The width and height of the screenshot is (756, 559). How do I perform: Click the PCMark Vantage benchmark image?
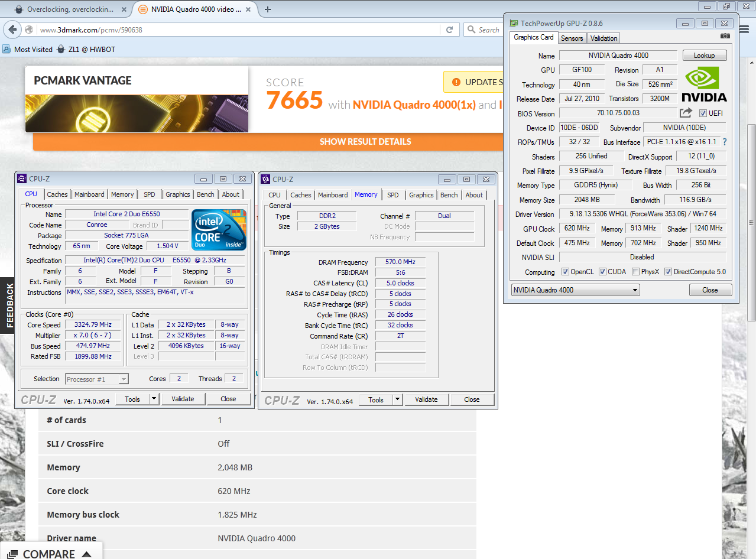tap(137, 113)
